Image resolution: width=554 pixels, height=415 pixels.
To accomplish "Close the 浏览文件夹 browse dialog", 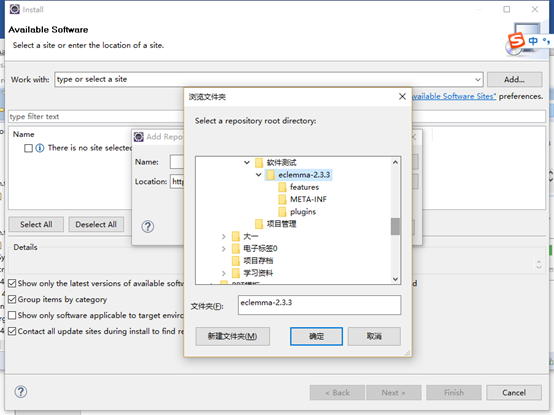I will pos(402,96).
